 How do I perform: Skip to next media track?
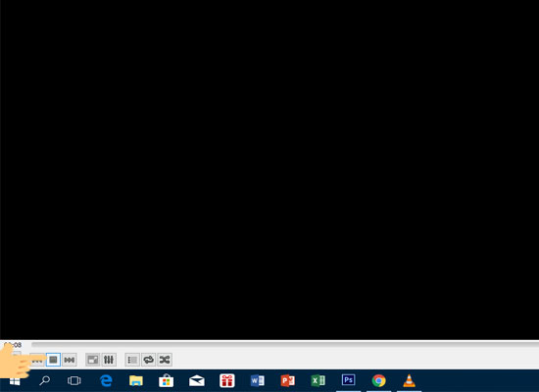(70, 360)
